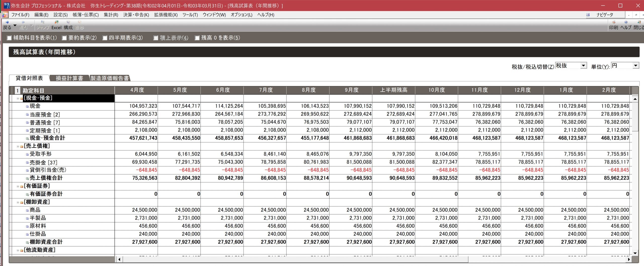Image resolution: width=644 pixels, height=266 pixels.
Task: Open the 単位 unit dropdown
Action: [636, 66]
